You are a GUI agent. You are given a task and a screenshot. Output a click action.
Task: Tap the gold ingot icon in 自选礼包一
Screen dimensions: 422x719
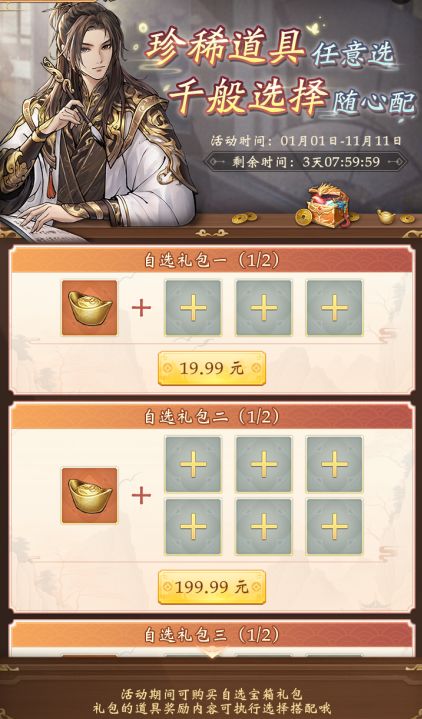[89, 308]
